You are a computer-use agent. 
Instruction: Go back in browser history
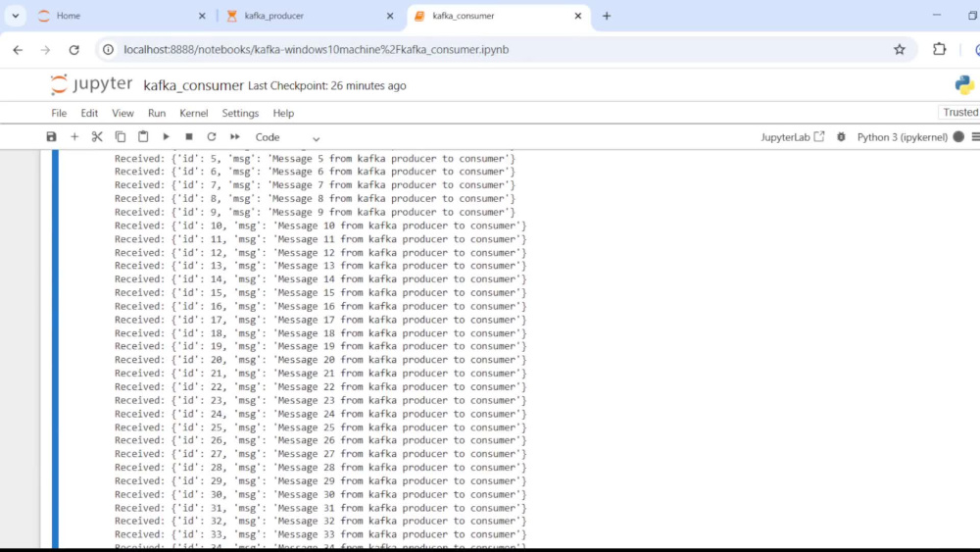18,49
